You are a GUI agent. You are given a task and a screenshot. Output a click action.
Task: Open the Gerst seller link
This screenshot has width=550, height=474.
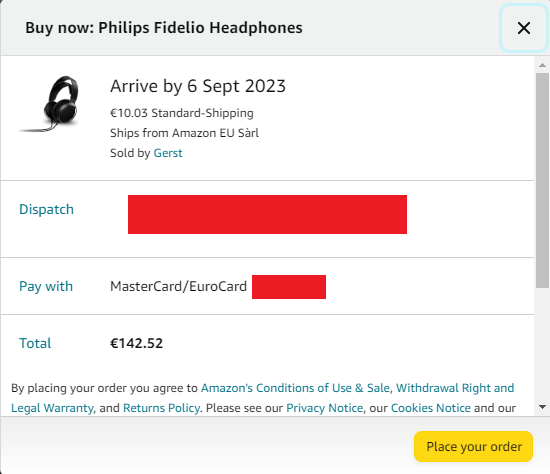tap(168, 153)
